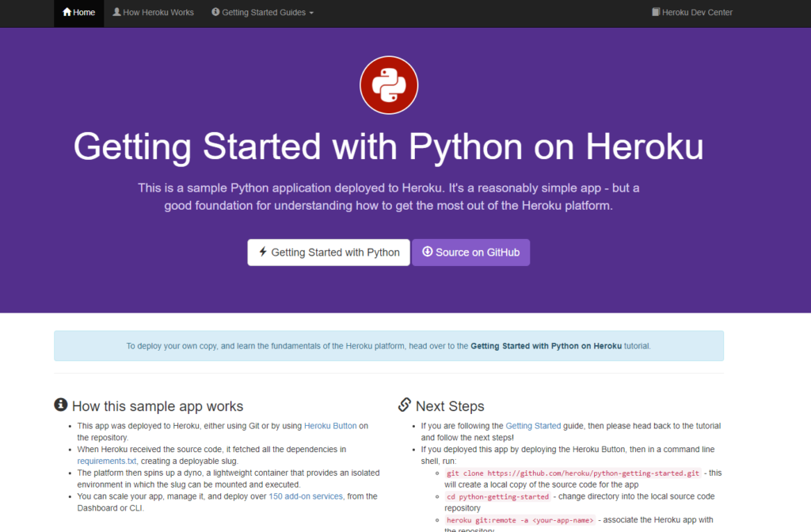
Task: Open Source on GitHub
Action: pos(471,252)
